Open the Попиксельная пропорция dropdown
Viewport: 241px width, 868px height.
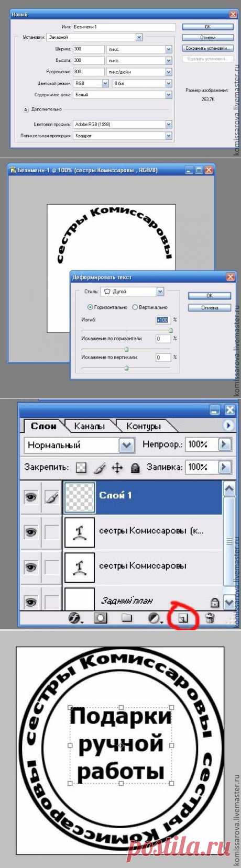(x=169, y=136)
